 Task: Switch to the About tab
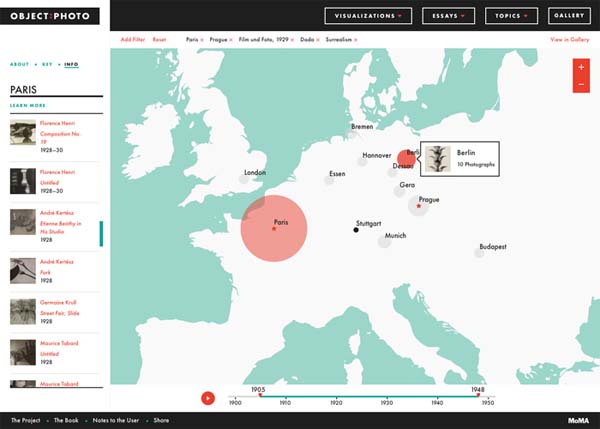pos(20,64)
